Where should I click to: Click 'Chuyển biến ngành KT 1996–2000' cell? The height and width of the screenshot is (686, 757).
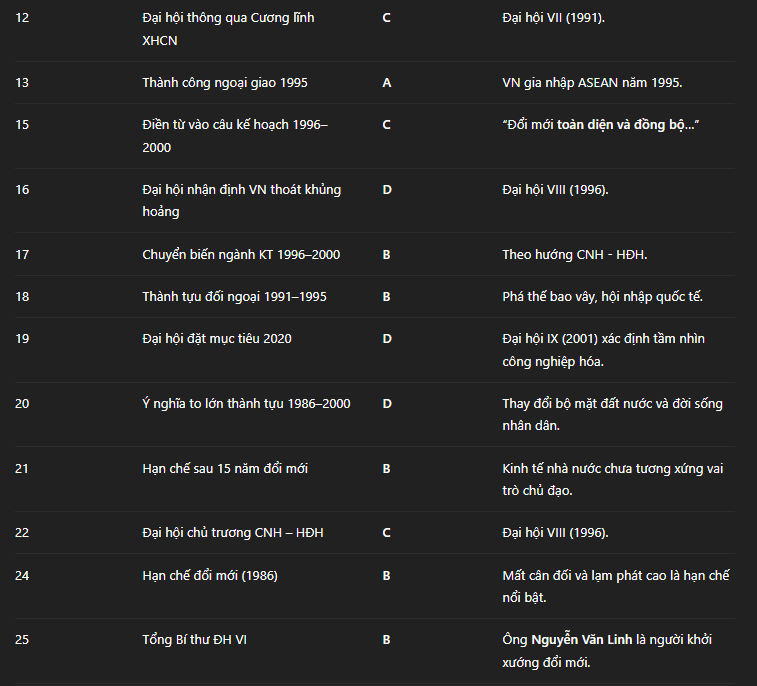(x=241, y=254)
